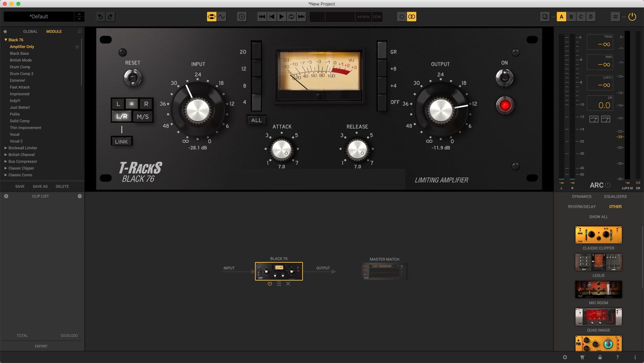This screenshot has width=644, height=363.
Task: Select snapshot B
Action: [x=571, y=17]
